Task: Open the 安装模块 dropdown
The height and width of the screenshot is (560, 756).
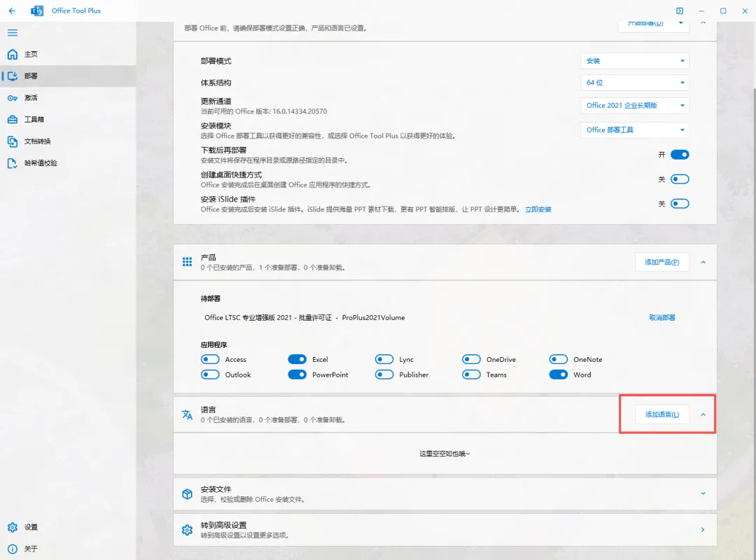Action: click(x=634, y=129)
